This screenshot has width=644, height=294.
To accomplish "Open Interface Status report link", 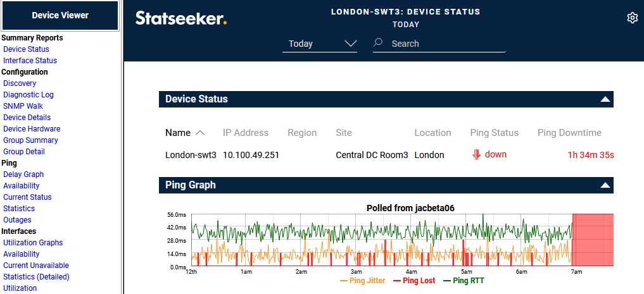I will 30,61.
